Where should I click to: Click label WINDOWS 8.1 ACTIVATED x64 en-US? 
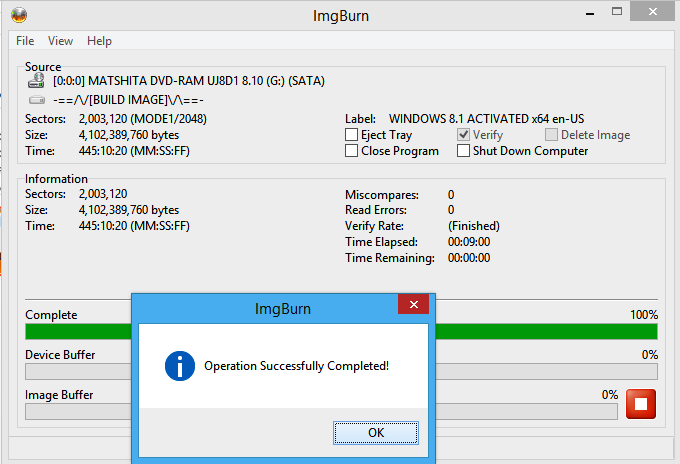tap(487, 119)
